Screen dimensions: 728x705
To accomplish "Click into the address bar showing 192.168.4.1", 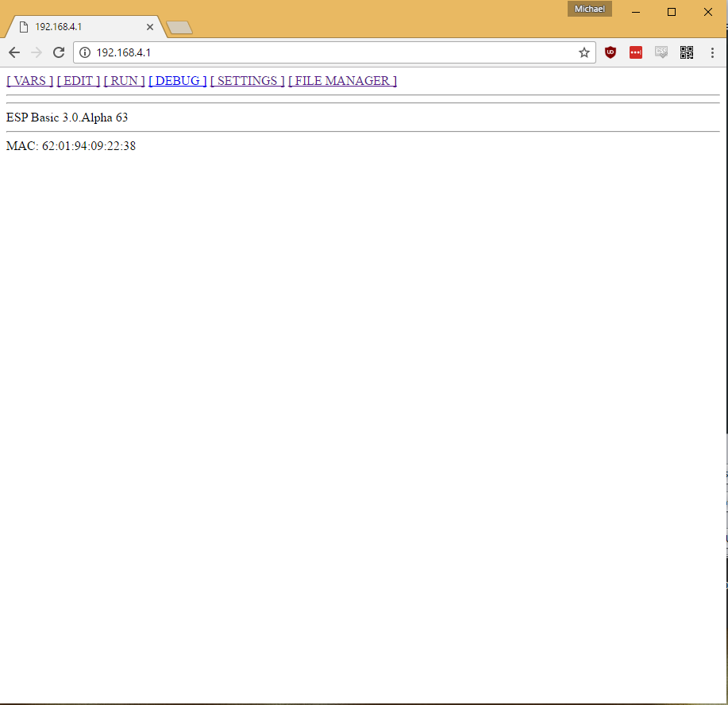I will [x=334, y=52].
